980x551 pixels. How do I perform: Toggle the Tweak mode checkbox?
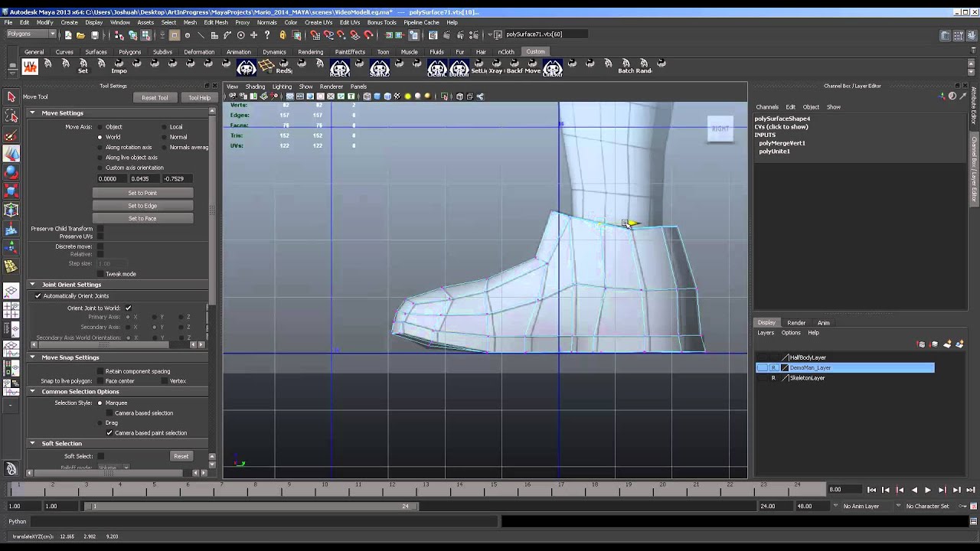(100, 274)
